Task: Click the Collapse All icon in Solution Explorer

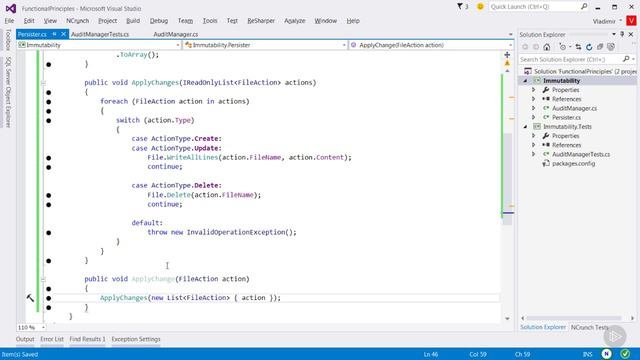Action: click(x=600, y=47)
